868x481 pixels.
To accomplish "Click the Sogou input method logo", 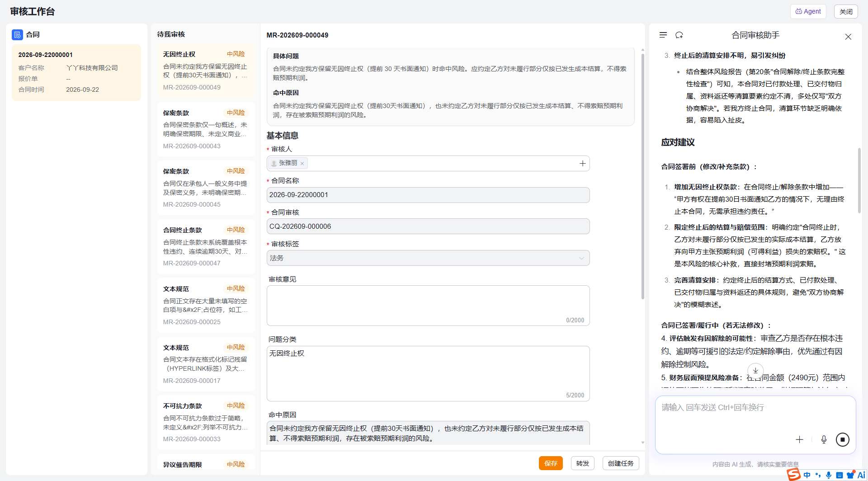I will coord(793,475).
